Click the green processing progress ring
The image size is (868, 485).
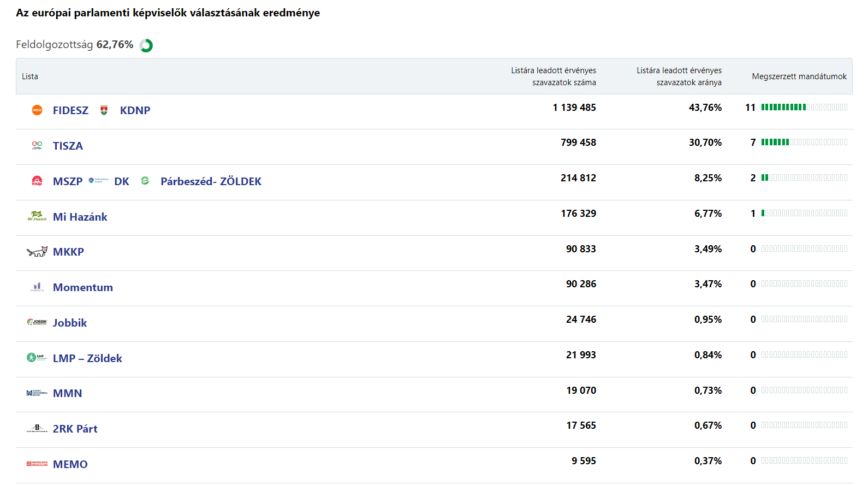point(146,45)
